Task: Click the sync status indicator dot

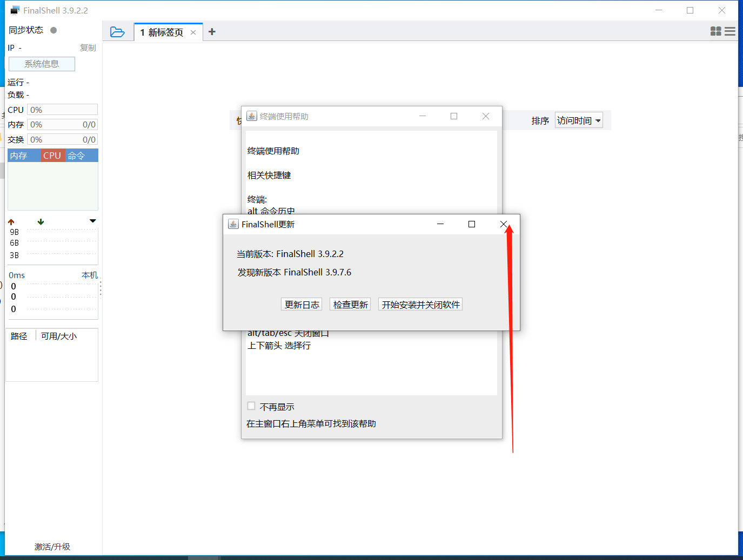Action: (52, 30)
